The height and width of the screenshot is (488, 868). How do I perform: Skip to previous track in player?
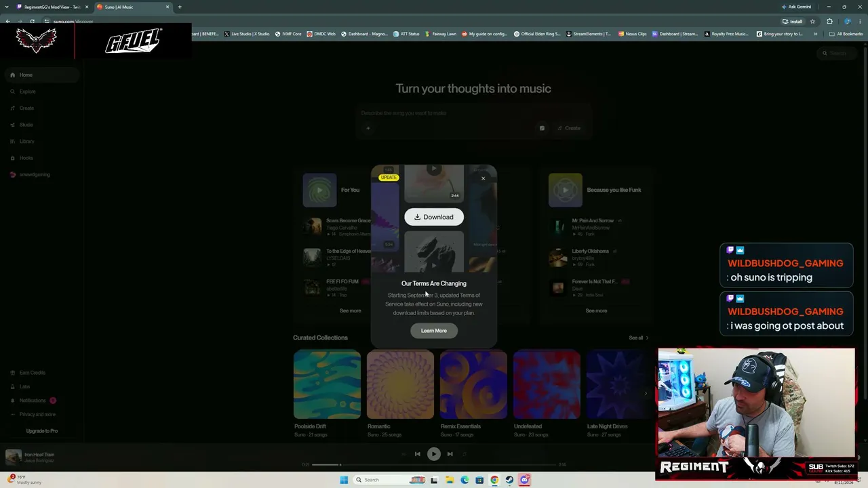(418, 454)
